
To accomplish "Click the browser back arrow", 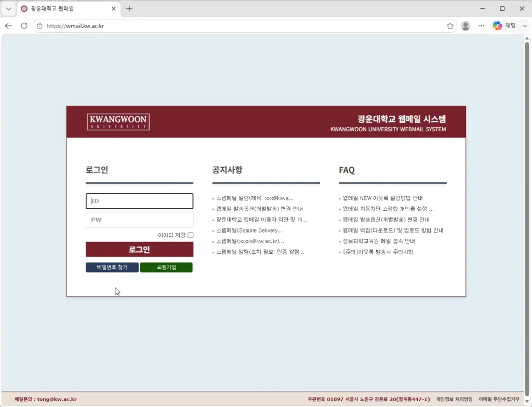I will tap(8, 26).
